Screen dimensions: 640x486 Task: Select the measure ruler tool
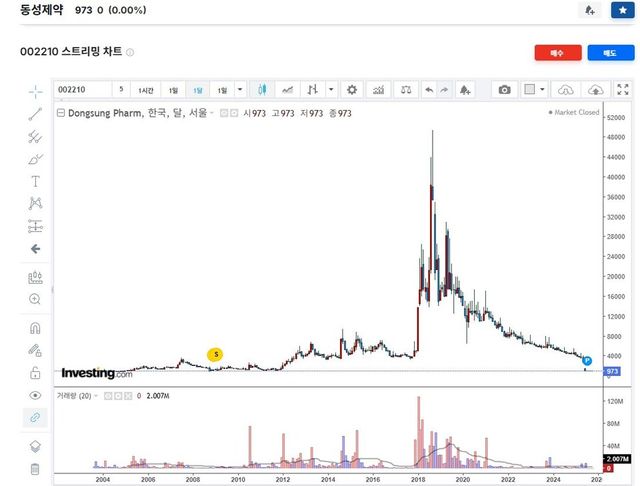point(36,277)
